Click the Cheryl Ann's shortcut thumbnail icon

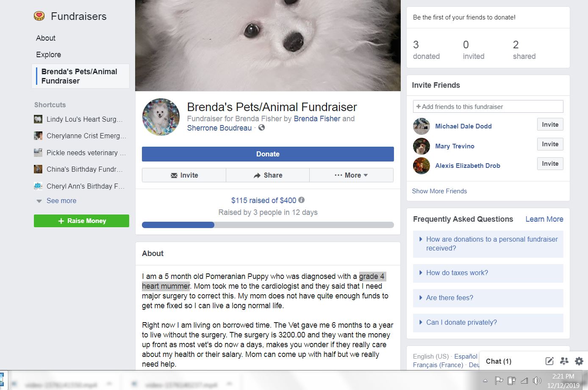click(38, 186)
